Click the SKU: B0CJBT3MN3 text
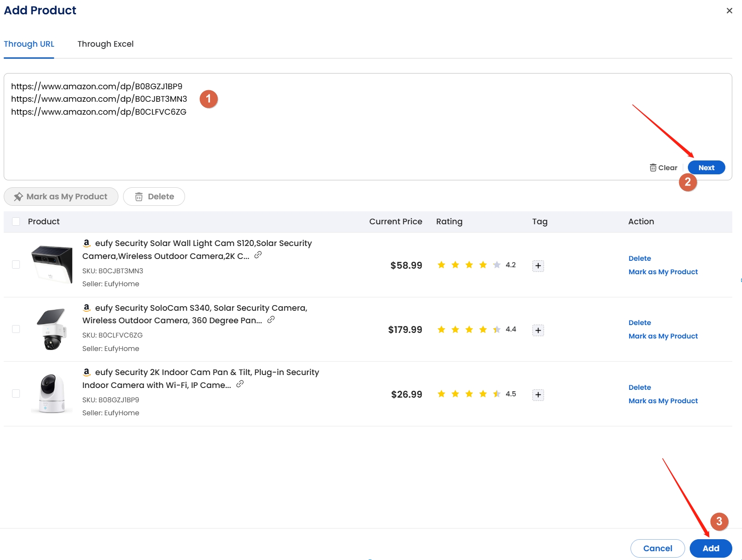 click(x=113, y=271)
